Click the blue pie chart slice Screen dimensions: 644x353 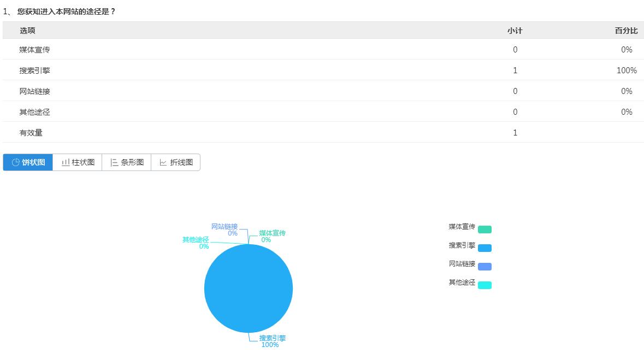pyautogui.click(x=249, y=289)
